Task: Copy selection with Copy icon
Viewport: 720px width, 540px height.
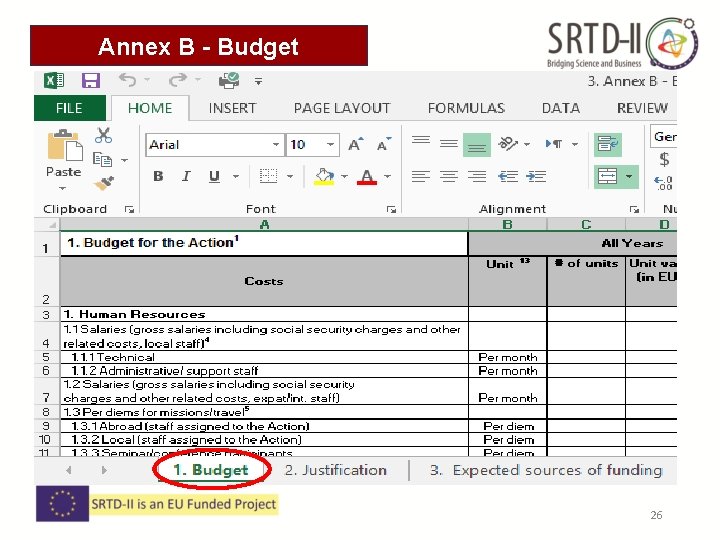Action: [102, 159]
